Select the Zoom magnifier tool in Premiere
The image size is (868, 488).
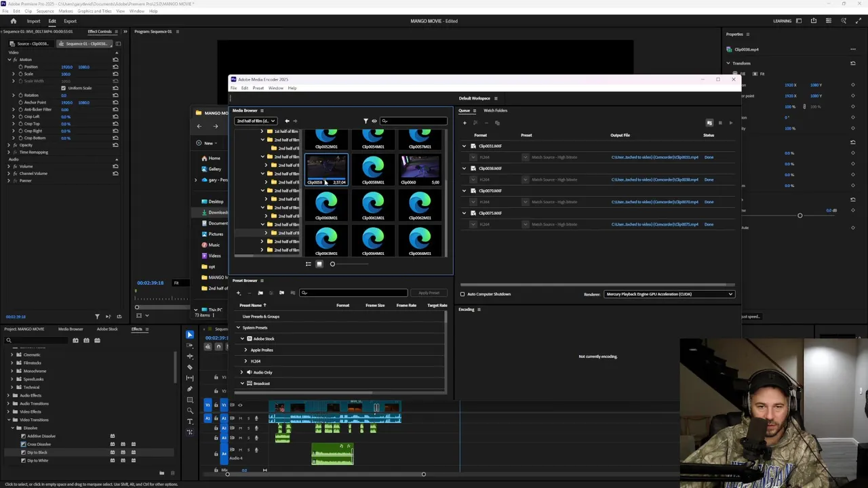[x=190, y=411]
